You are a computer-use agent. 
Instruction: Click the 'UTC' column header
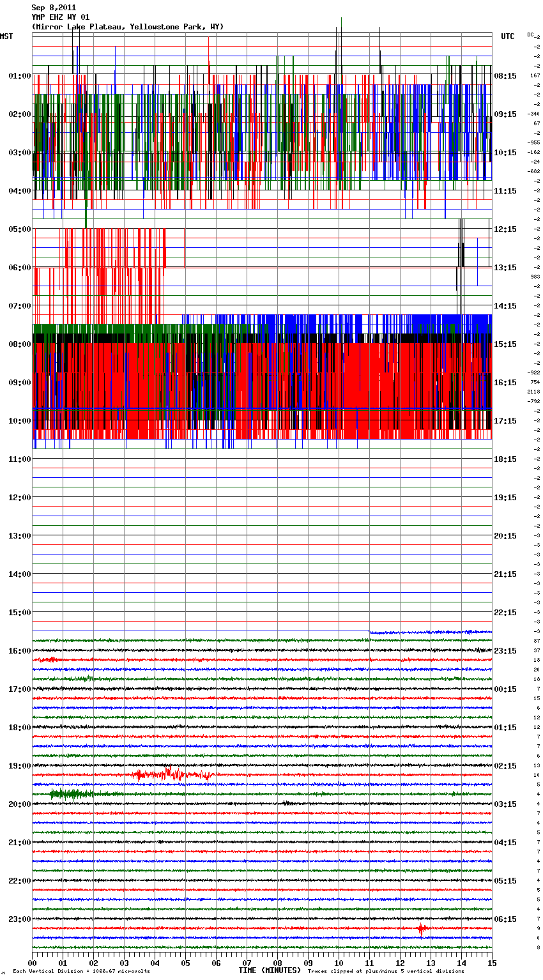[x=507, y=36]
